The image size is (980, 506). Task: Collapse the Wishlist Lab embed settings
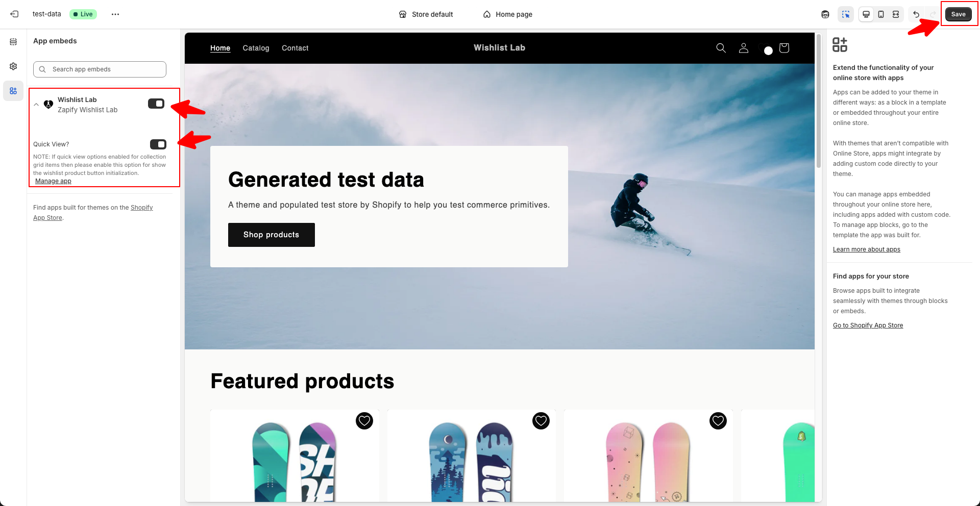pyautogui.click(x=36, y=105)
